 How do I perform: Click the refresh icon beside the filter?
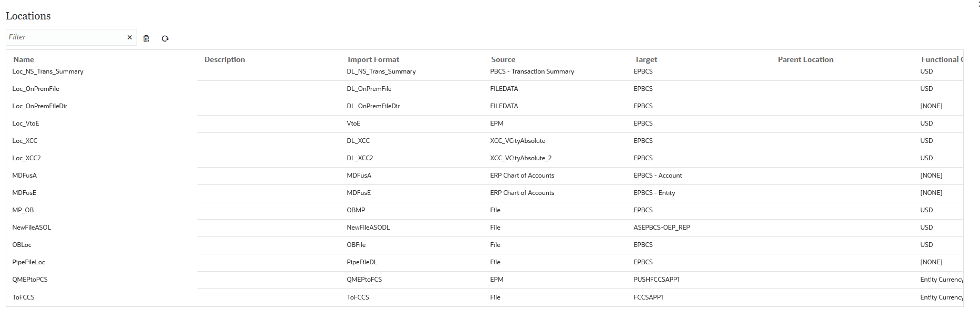coord(165,38)
